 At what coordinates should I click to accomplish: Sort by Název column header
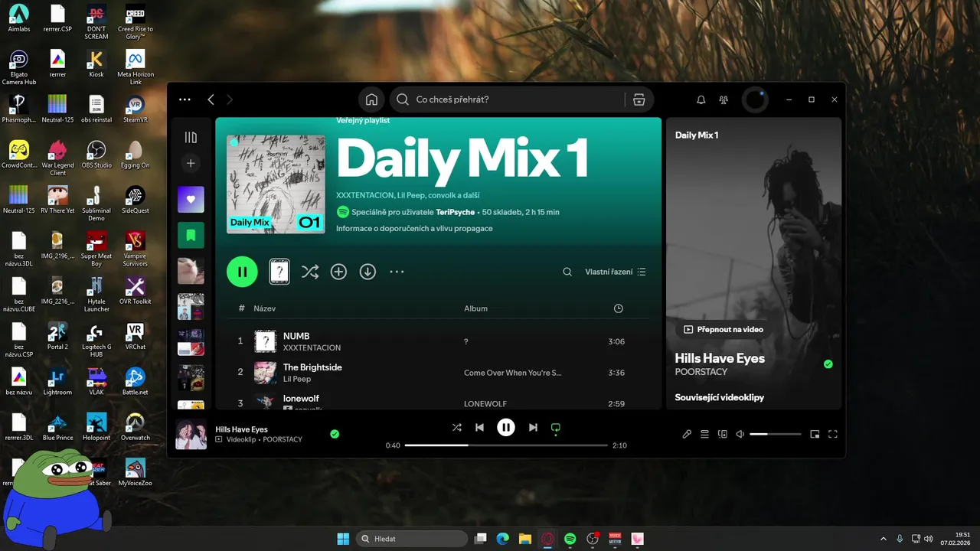click(x=265, y=308)
